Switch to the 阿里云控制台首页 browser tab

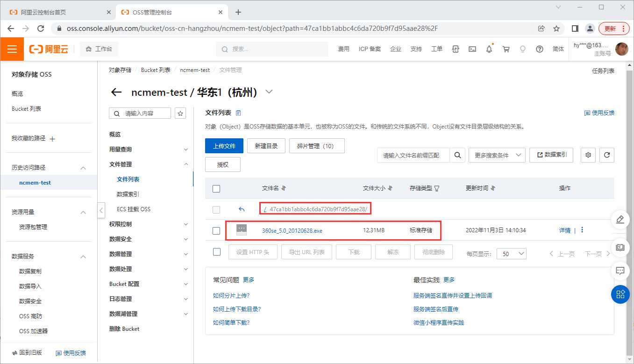(x=57, y=12)
